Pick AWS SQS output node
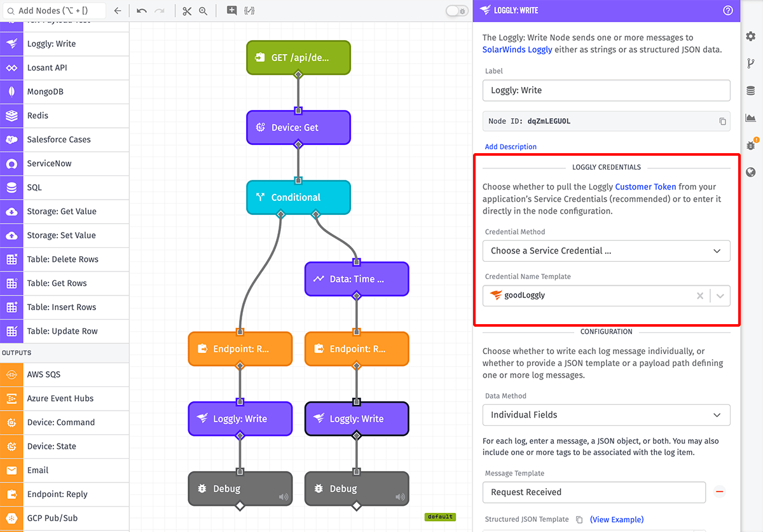763x532 pixels. click(x=64, y=374)
